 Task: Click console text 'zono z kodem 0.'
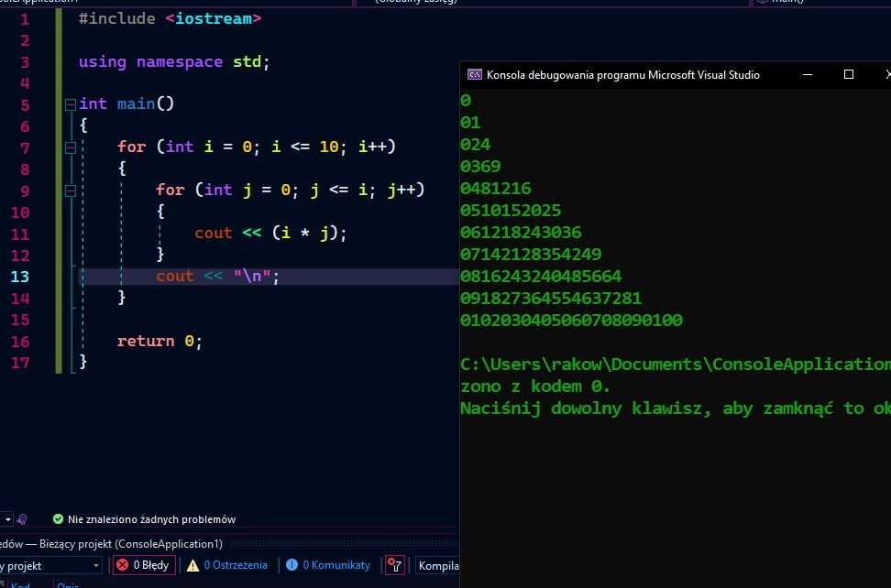pyautogui.click(x=535, y=387)
